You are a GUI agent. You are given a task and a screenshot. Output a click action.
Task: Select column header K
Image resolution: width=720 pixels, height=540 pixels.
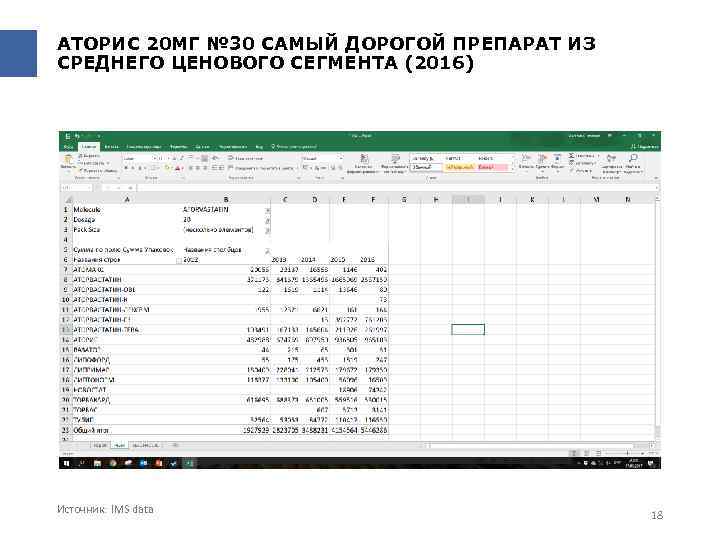[532, 199]
